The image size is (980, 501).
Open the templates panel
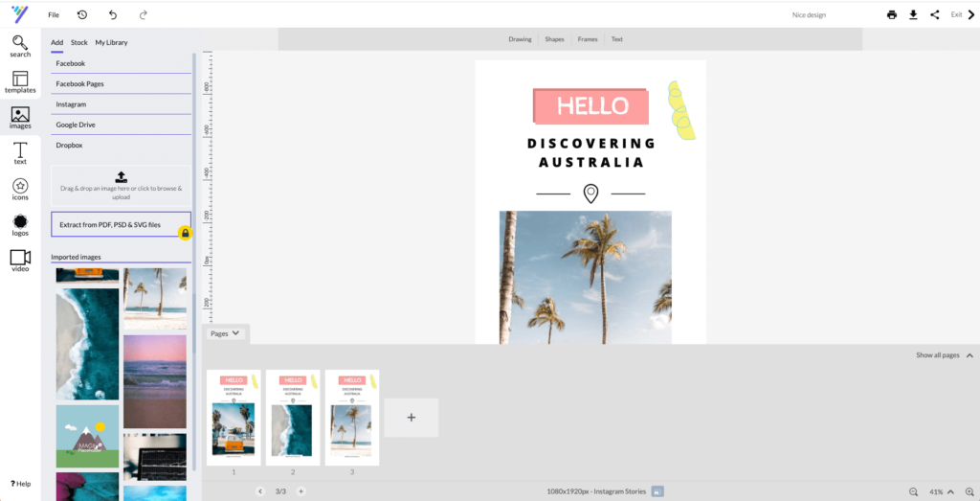click(x=20, y=82)
